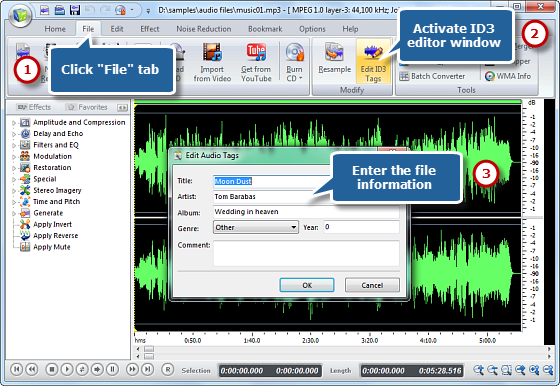560x386 pixels.
Task: Click right arrow of horizontal waveform scrollbar
Action: (549, 349)
